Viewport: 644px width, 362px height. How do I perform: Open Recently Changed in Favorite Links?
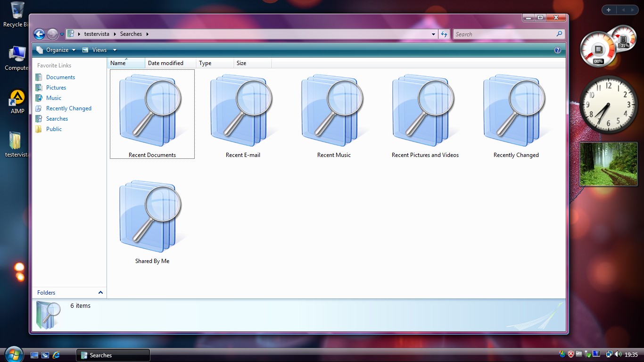pyautogui.click(x=68, y=108)
